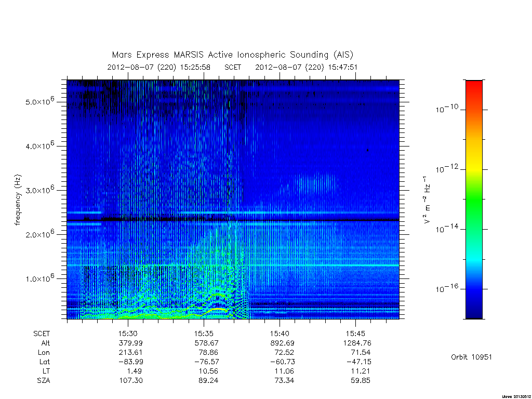The image size is (532, 399).
Task: Select latitude value -76.57
Action: [207, 362]
